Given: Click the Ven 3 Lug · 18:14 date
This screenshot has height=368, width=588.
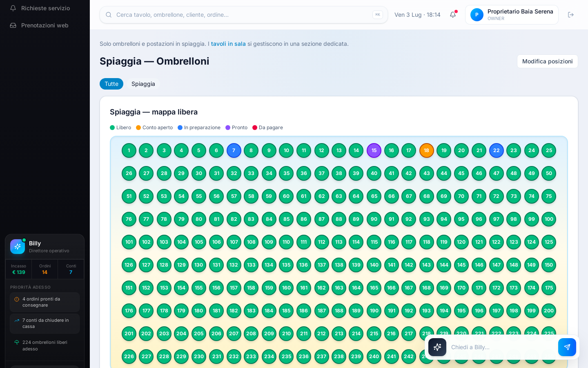Looking at the screenshot, I should [417, 15].
